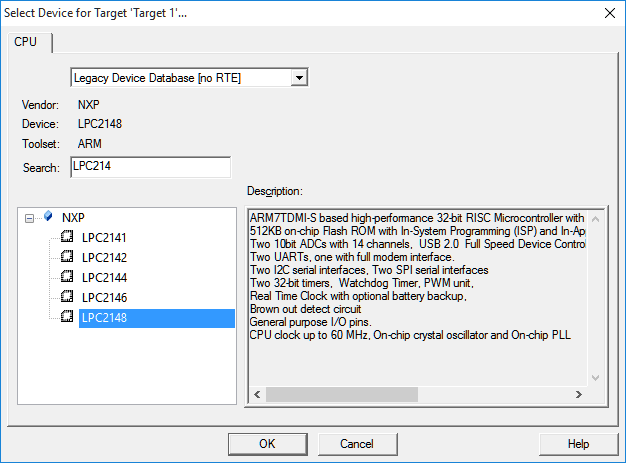
Task: Click the description scroll up arrow
Action: click(x=595, y=219)
